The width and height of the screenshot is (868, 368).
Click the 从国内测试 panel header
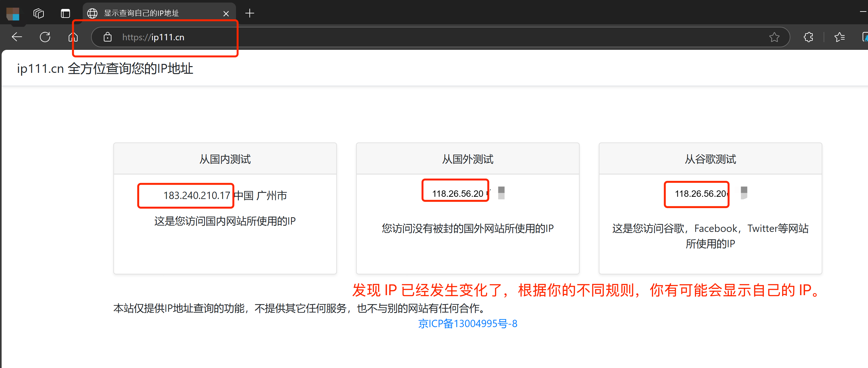pos(225,159)
